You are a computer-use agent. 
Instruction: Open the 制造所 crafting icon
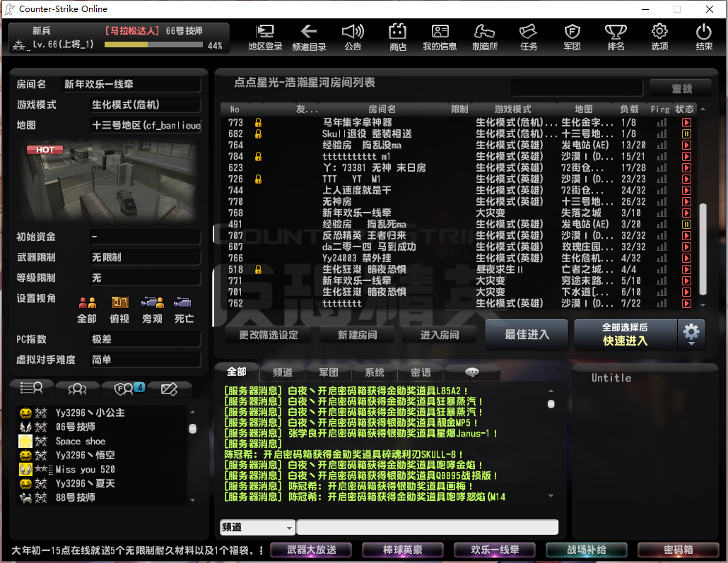point(485,37)
